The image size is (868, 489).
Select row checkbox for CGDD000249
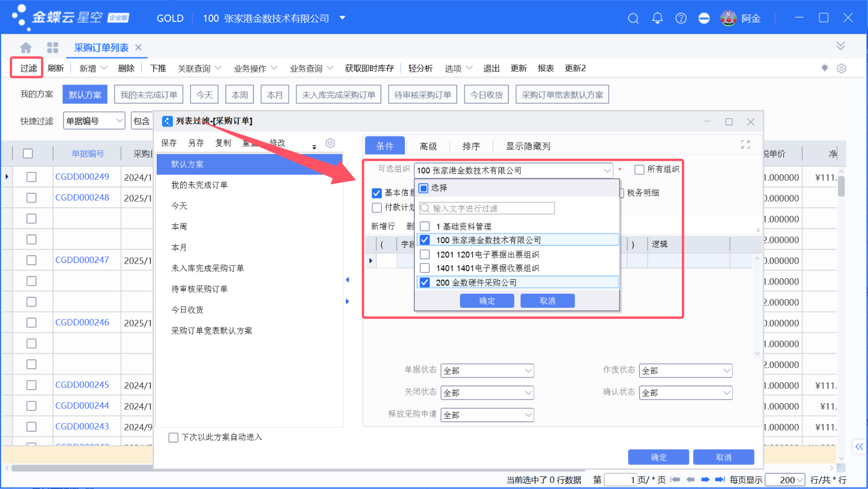pyautogui.click(x=31, y=177)
